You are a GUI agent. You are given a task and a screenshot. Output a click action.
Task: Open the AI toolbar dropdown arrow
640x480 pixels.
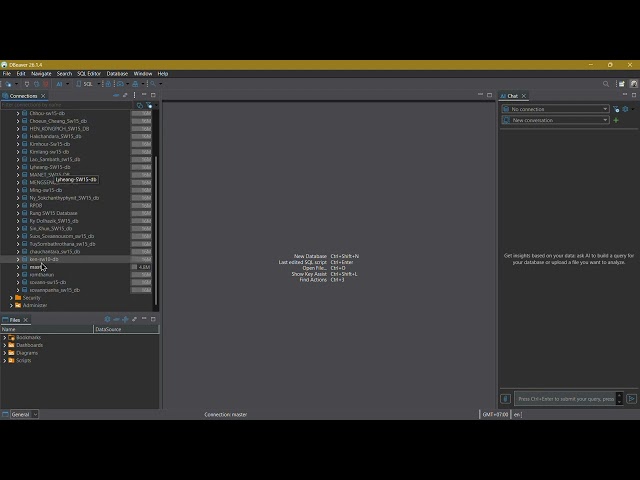click(67, 84)
